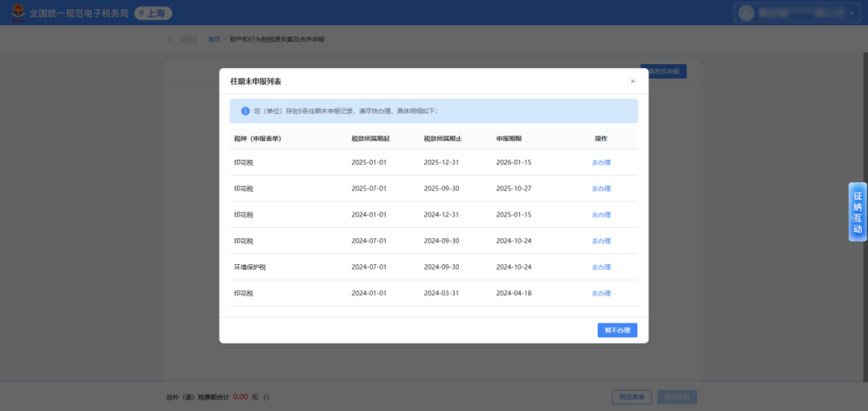Click the 2025-09-30 period end cell

pos(442,189)
